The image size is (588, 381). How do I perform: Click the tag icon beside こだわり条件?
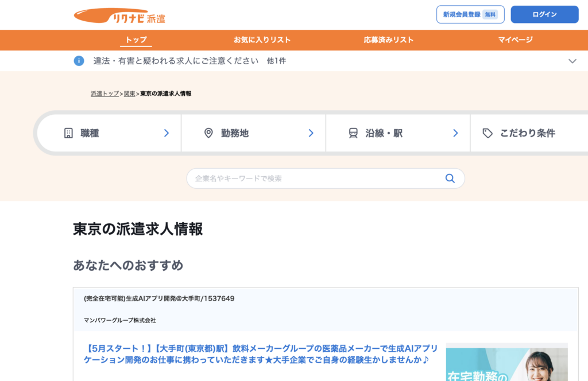[x=488, y=133]
